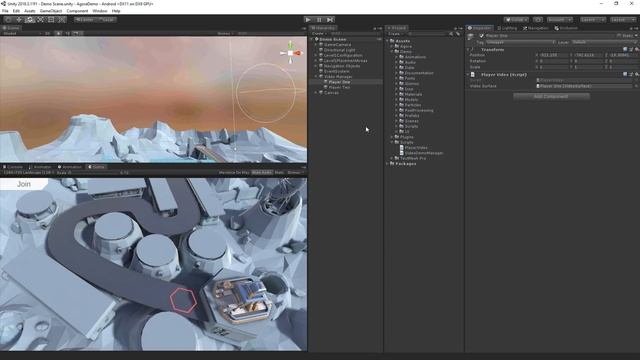Open the Cloud services icon button
This screenshot has width=640, height=360.
click(x=538, y=20)
